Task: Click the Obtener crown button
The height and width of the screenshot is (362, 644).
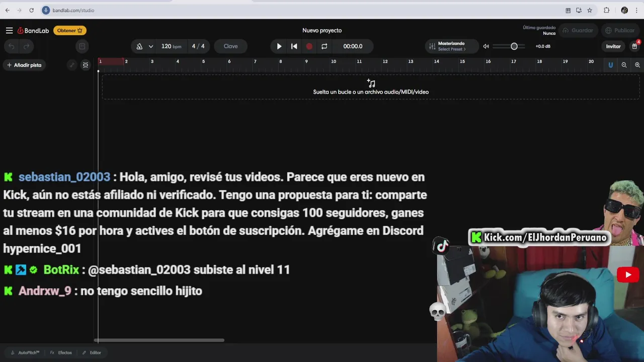Action: [69, 31]
